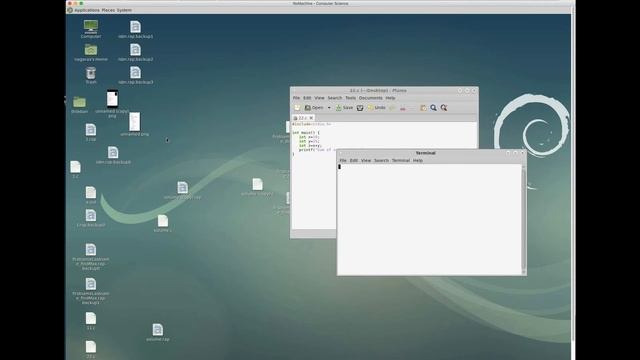
Task: Select the volume.rap file icon on desktop
Action: [x=158, y=330]
